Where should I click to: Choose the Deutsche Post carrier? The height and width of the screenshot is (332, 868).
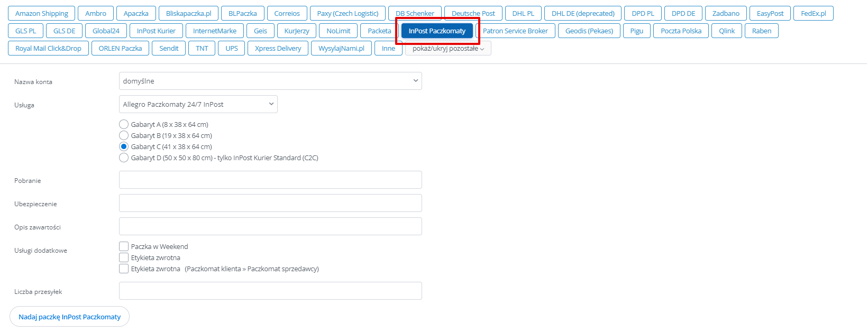(473, 13)
